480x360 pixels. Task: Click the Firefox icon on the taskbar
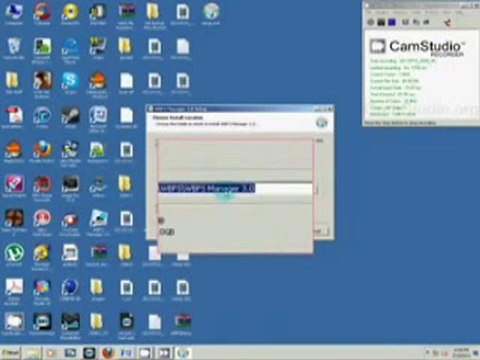click(108, 353)
